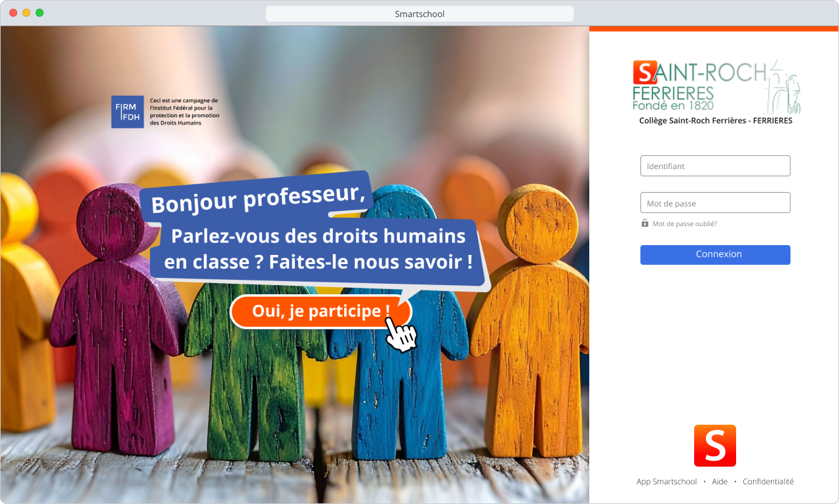Close the window with the red button
Screen dimensions: 839x504
[x=13, y=13]
